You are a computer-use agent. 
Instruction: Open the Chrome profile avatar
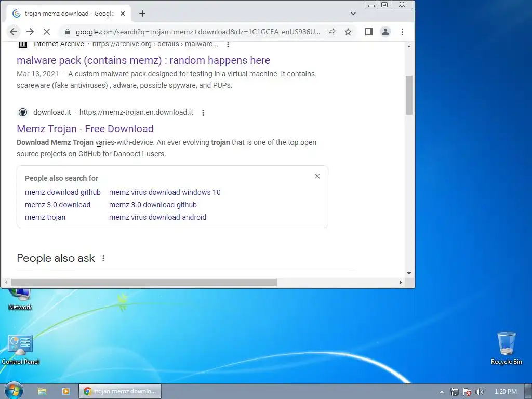(385, 32)
